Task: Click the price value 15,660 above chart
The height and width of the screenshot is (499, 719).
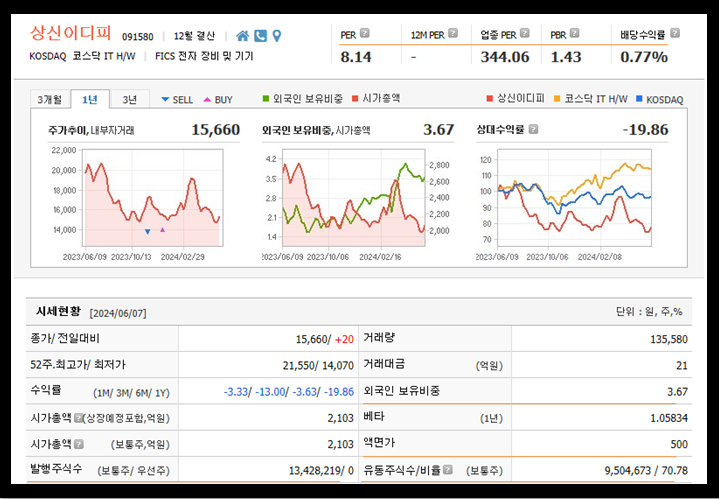Action: (216, 130)
